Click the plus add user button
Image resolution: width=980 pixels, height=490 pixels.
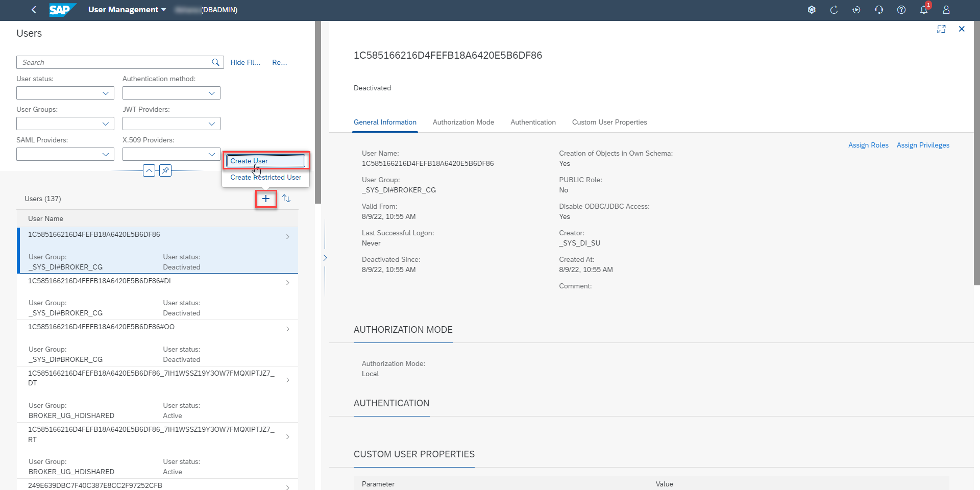(266, 199)
